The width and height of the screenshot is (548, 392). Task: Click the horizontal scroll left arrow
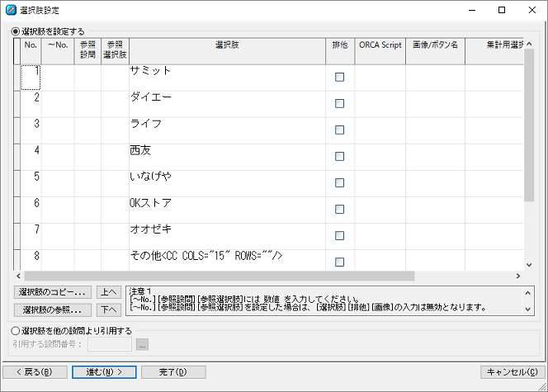click(18, 276)
